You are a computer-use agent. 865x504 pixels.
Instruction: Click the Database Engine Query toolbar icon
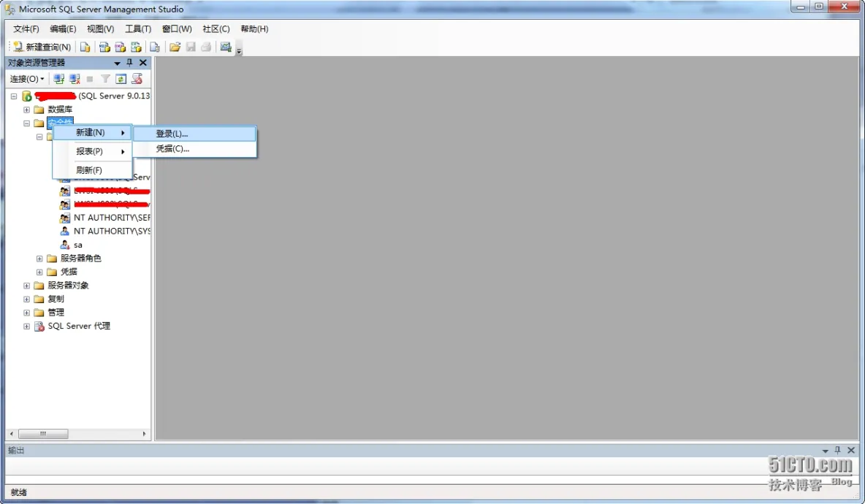pos(85,47)
